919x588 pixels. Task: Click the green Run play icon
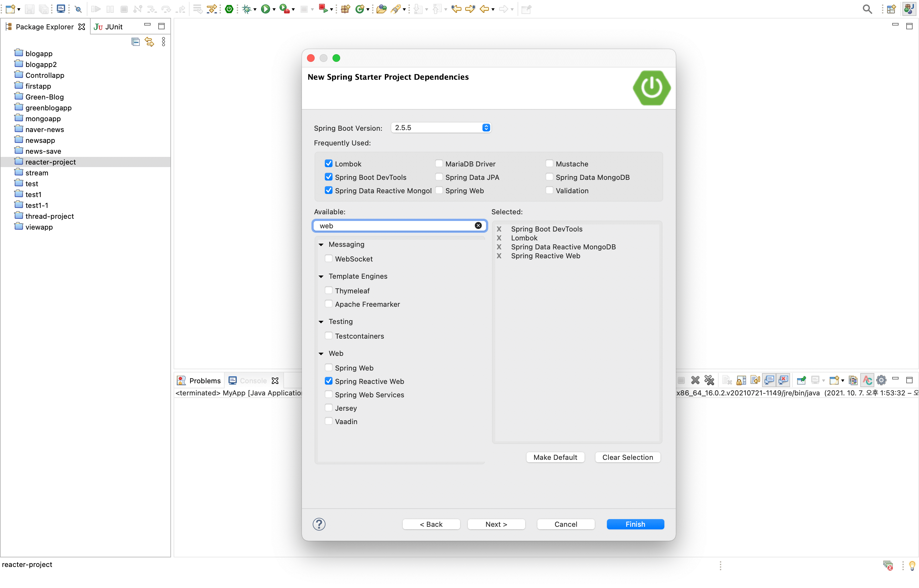(x=265, y=9)
